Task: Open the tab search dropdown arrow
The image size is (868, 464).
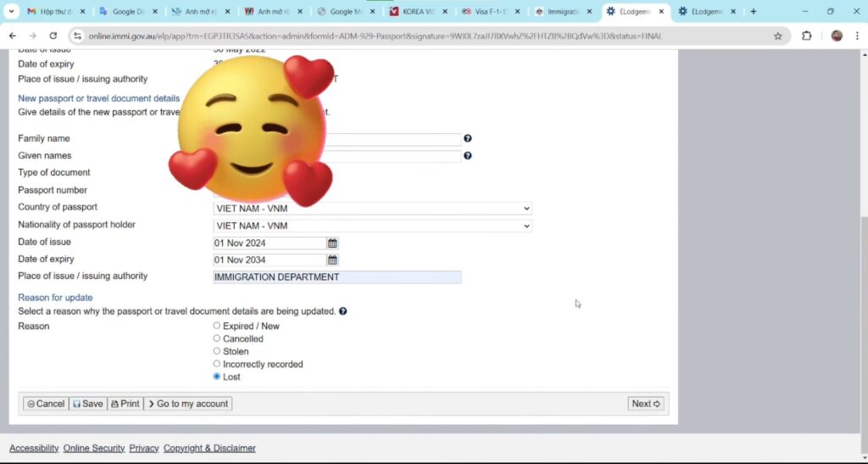Action: pyautogui.click(x=12, y=12)
